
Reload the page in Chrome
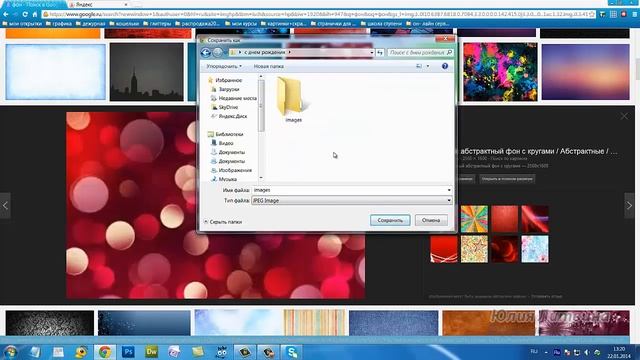[x=25, y=14]
